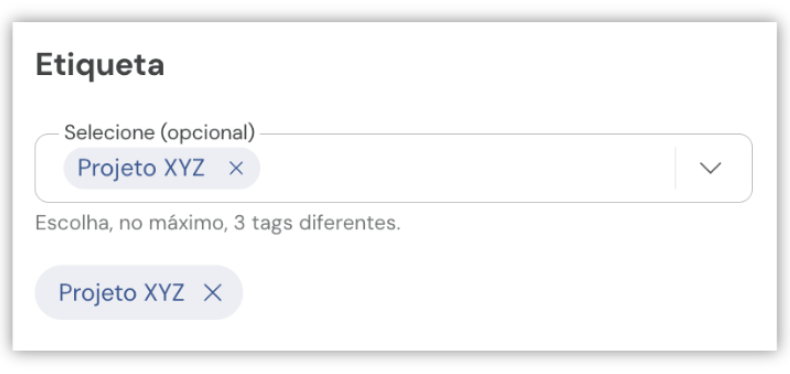The image size is (790, 374).
Task: Click the vertical separator beside the chevron
Action: coord(675,168)
